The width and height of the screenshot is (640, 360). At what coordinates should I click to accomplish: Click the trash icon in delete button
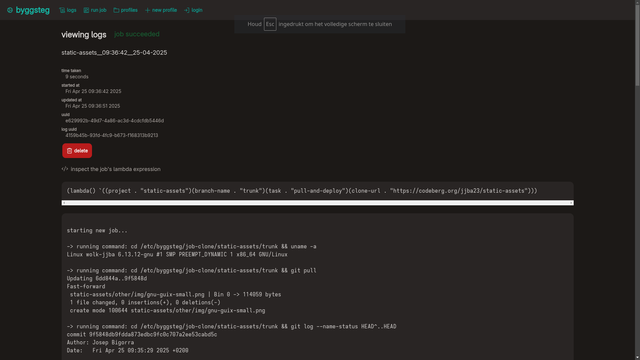(69, 151)
